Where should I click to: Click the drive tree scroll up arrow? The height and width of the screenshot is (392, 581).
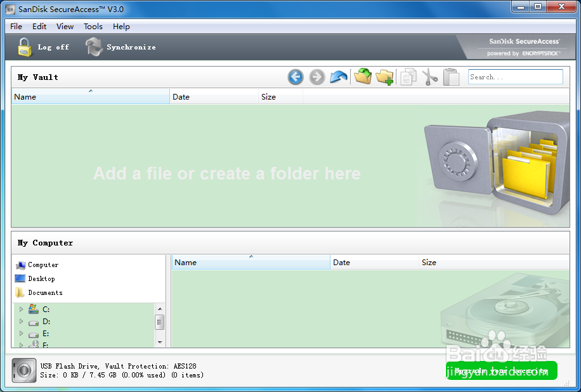160,309
